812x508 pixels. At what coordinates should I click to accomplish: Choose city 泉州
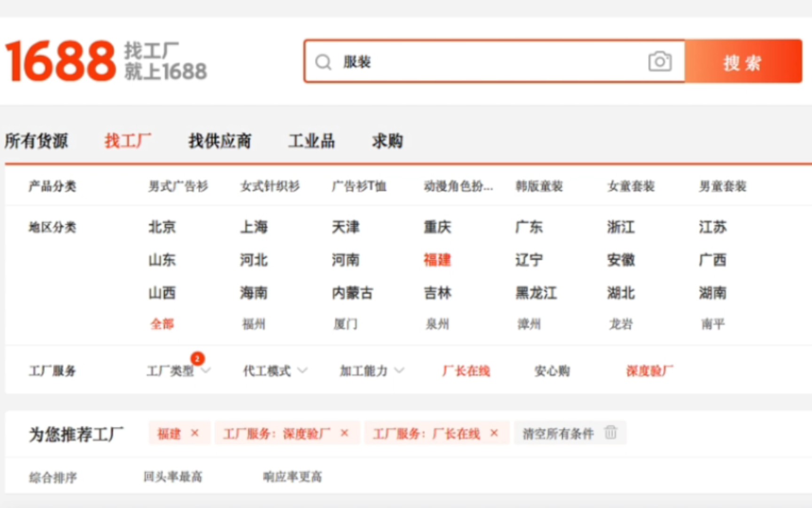(x=437, y=324)
